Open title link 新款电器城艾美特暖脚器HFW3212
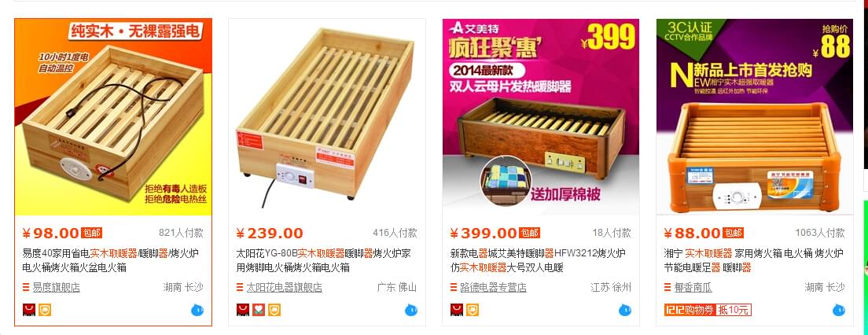Screen dimensions: 868x335 (539, 261)
